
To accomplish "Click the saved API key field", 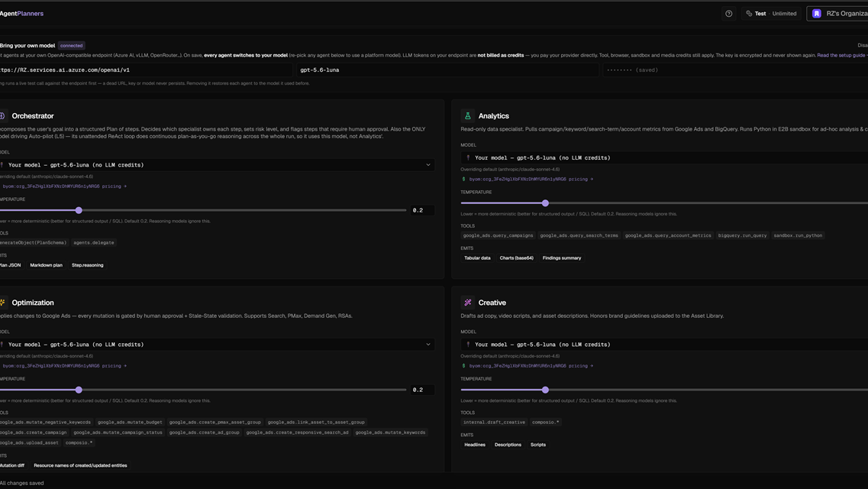I will pos(735,70).
